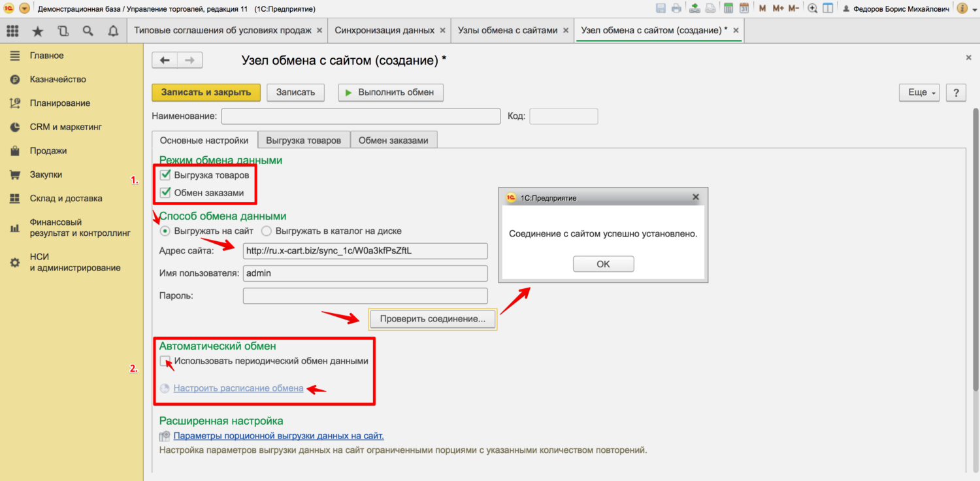
Task: Open the info icon in title bar
Action: coord(962,8)
